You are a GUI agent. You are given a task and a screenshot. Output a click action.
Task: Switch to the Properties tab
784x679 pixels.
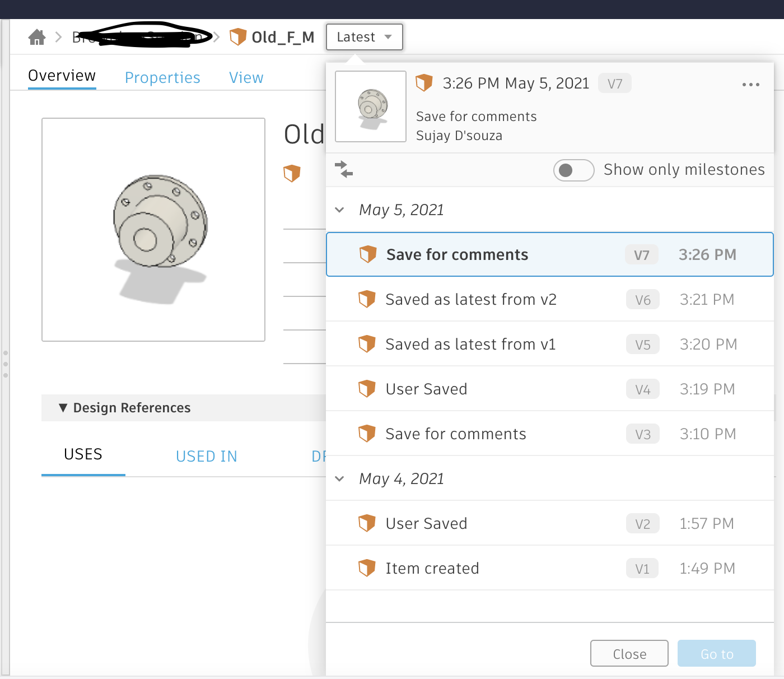[162, 77]
